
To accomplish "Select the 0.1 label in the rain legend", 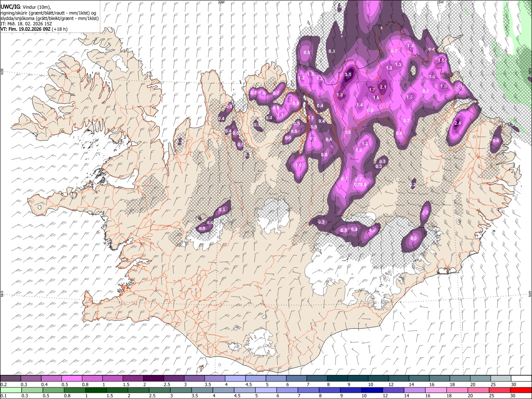I will point(3,396).
